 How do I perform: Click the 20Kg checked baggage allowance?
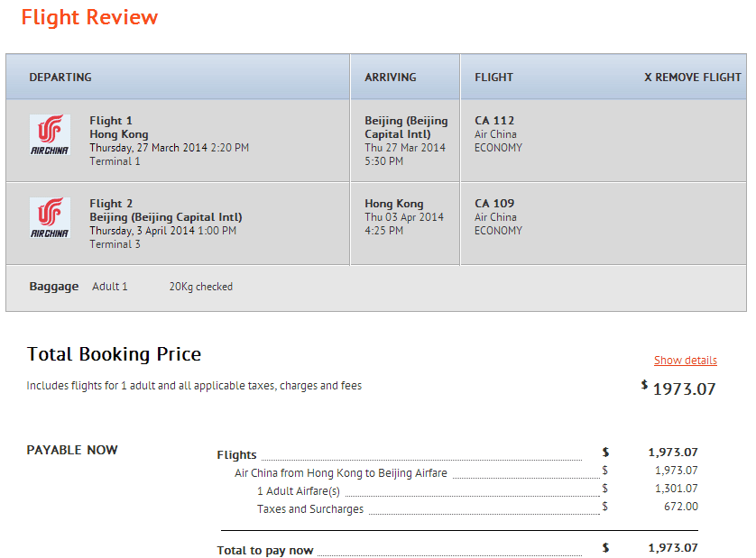pyautogui.click(x=200, y=287)
